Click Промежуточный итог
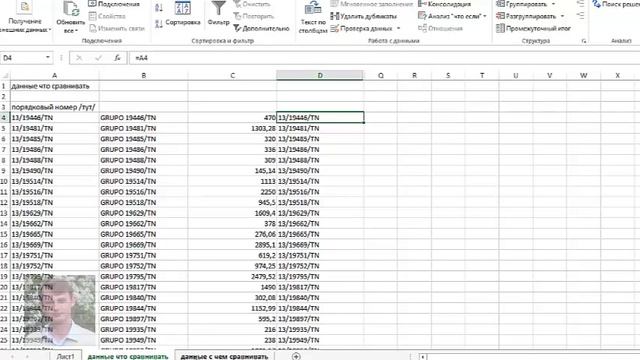The image size is (640, 360). (x=533, y=28)
